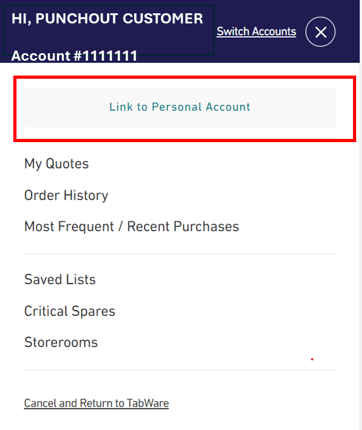Click the Account #1111111 text
This screenshot has width=362, height=430.
tap(74, 56)
